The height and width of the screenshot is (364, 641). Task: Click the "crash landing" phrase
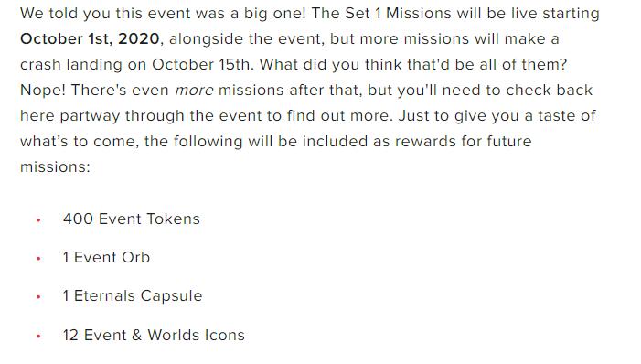71,65
